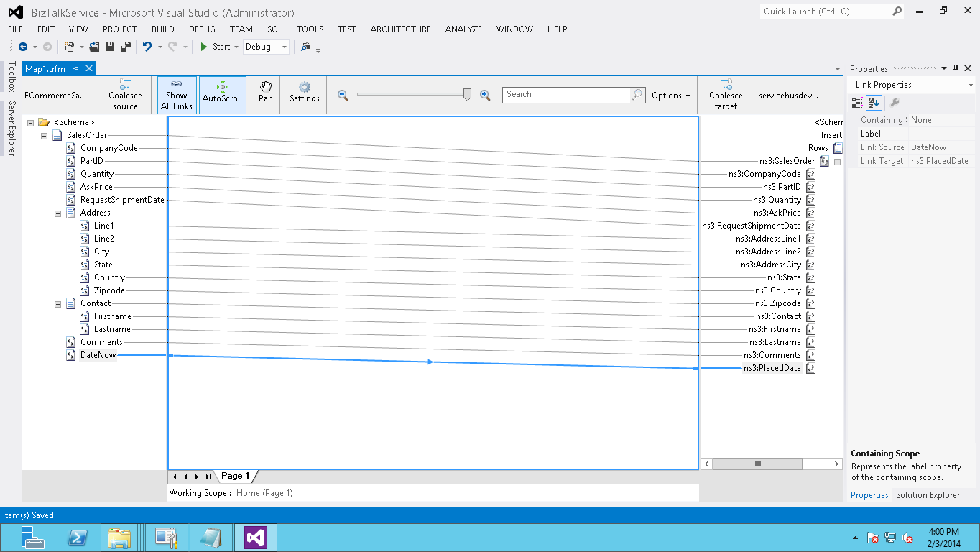Open the Link Properties object dropdown

coord(971,85)
